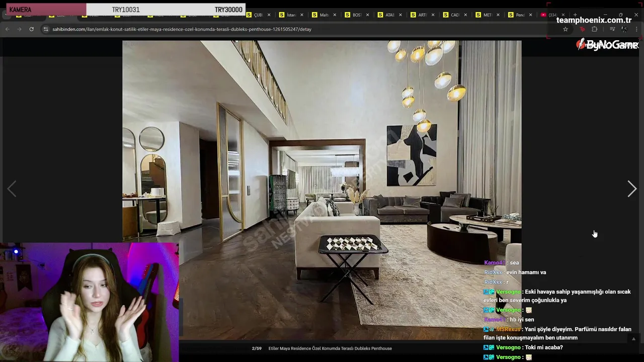Click the KAMERA goal label
644x362 pixels.
[20, 10]
